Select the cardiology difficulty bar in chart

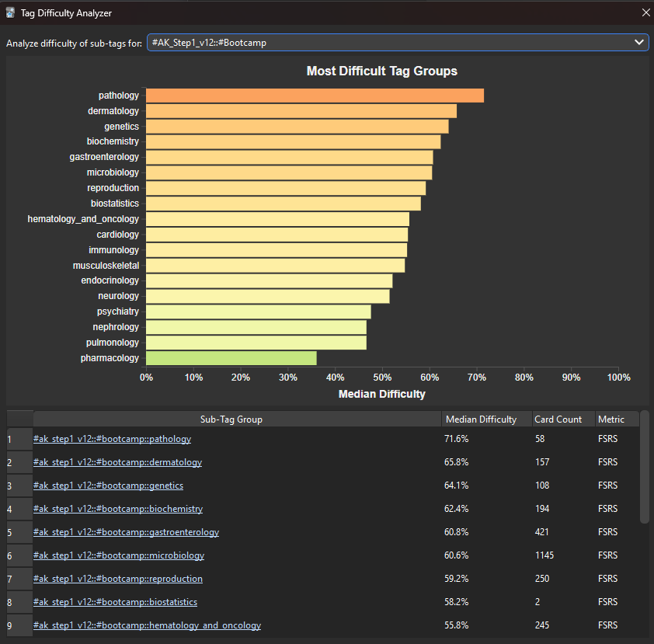(x=272, y=234)
